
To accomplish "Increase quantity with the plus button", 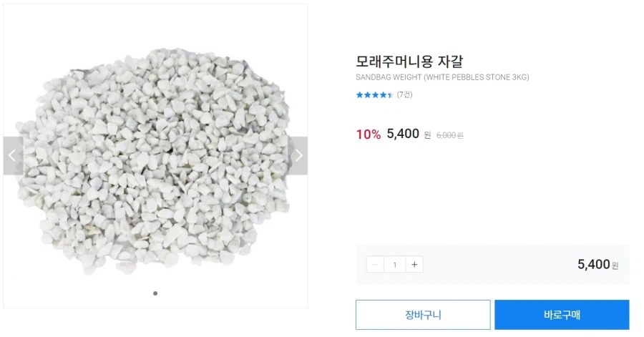I will coord(414,265).
